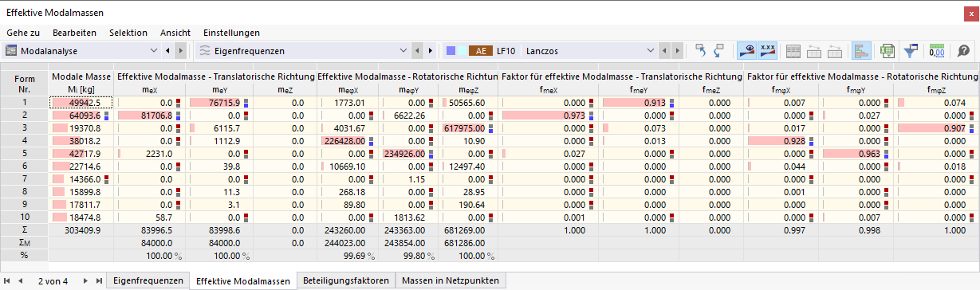Select the Effektive Modalmassen tab
Viewport: 980px width, 290px height.
click(x=243, y=280)
